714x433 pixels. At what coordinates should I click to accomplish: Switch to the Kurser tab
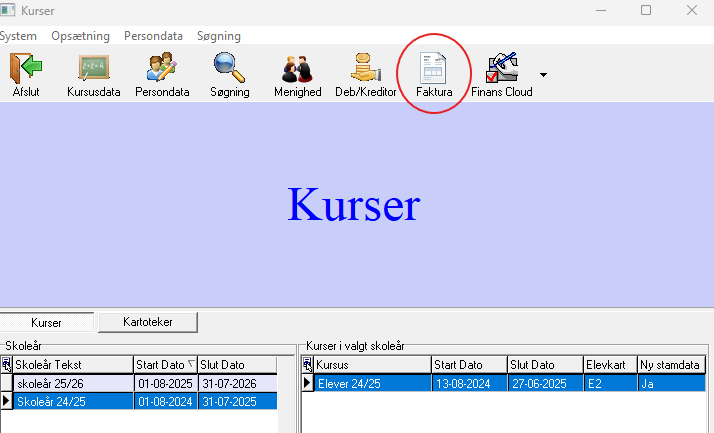coord(46,322)
